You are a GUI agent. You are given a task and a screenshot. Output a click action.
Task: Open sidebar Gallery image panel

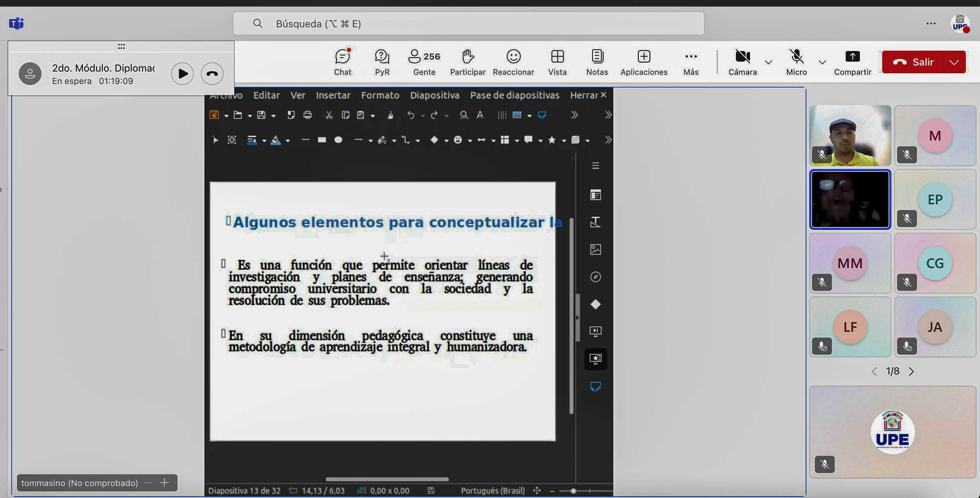(595, 249)
